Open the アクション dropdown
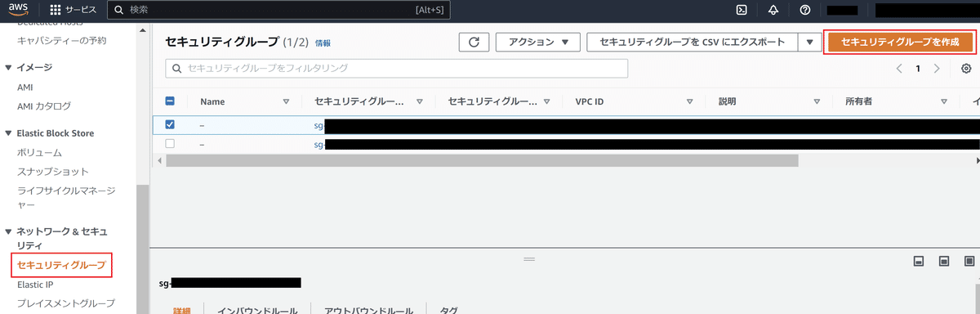Image resolution: width=980 pixels, height=314 pixels. [538, 43]
